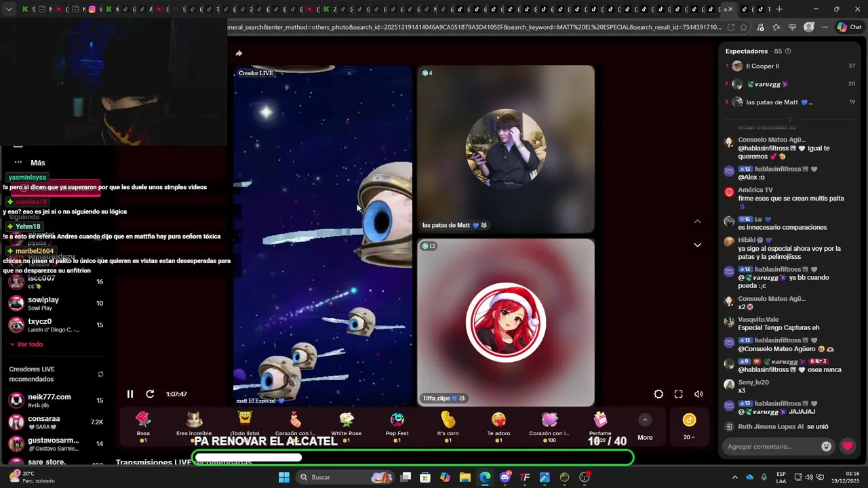The width and height of the screenshot is (868, 488).
Task: Mute the stream volume speaker icon
Action: click(698, 394)
